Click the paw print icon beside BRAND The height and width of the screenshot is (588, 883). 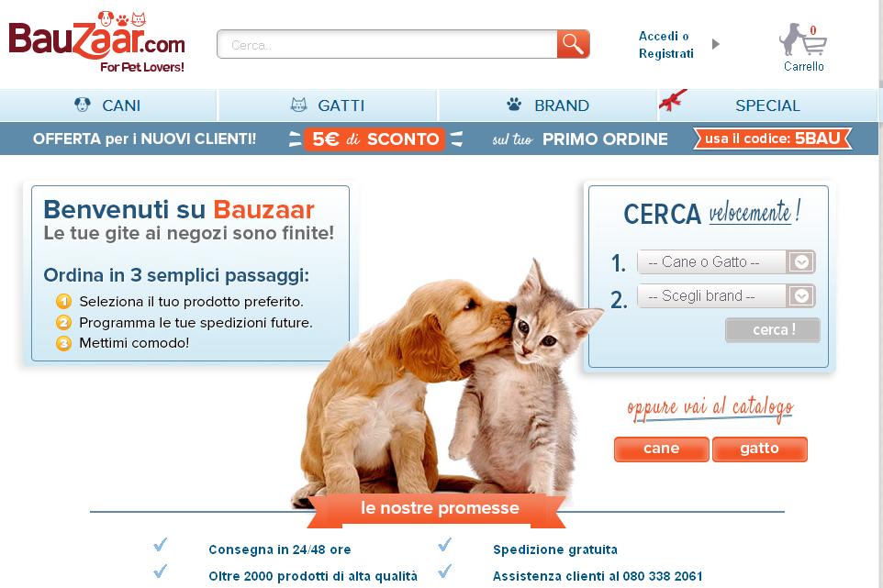(514, 104)
